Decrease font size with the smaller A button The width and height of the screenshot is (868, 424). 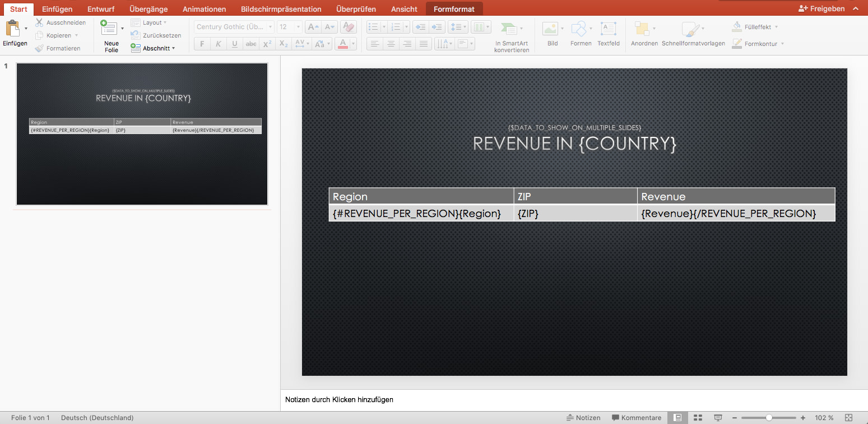(x=330, y=27)
